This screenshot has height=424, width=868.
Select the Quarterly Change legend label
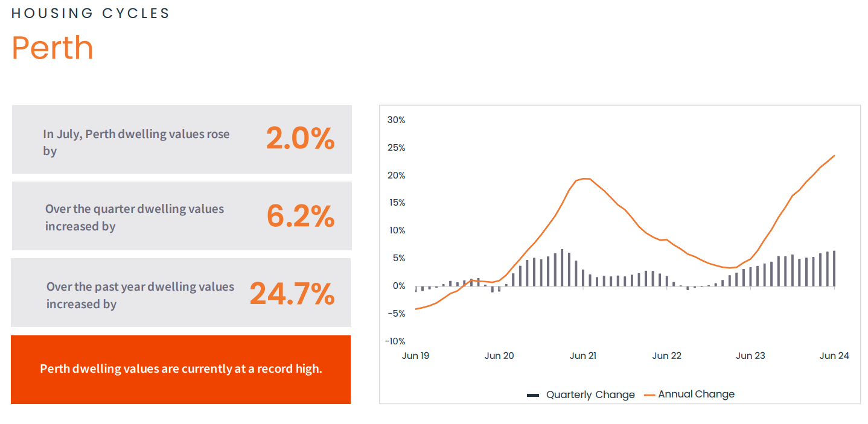point(590,395)
